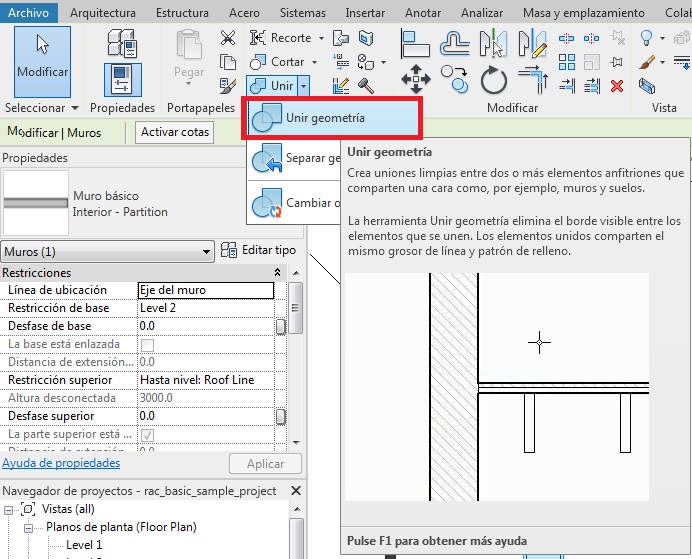The height and width of the screenshot is (559, 692).
Task: Select the Rotate tool in the Modificar panel
Action: pyautogui.click(x=494, y=81)
